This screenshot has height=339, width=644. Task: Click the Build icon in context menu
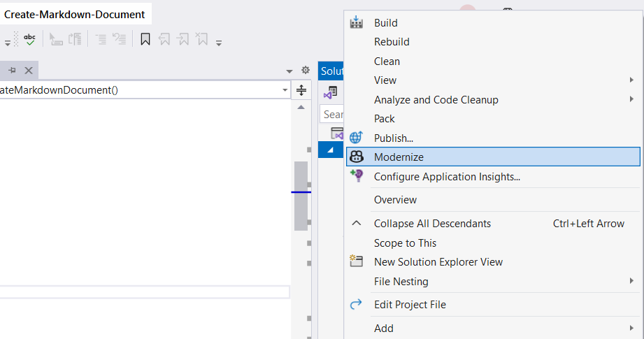(356, 22)
